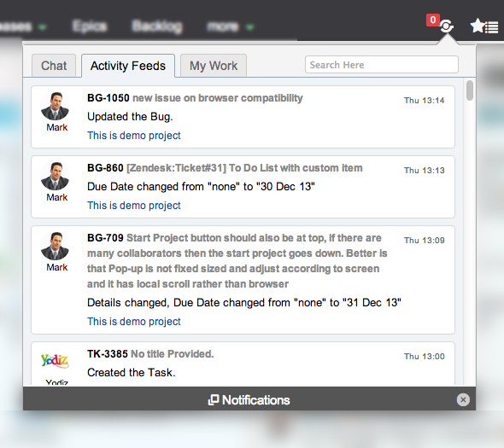Click 'Thu 13:09' timestamp

tap(424, 241)
